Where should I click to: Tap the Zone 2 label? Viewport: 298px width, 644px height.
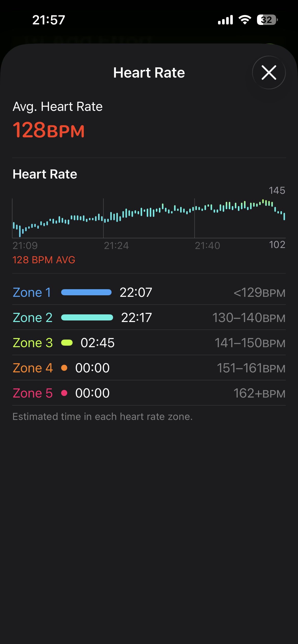(x=33, y=317)
